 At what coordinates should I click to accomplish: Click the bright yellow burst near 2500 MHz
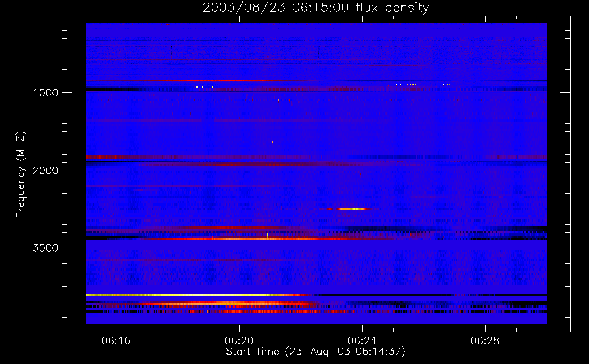[352, 209]
